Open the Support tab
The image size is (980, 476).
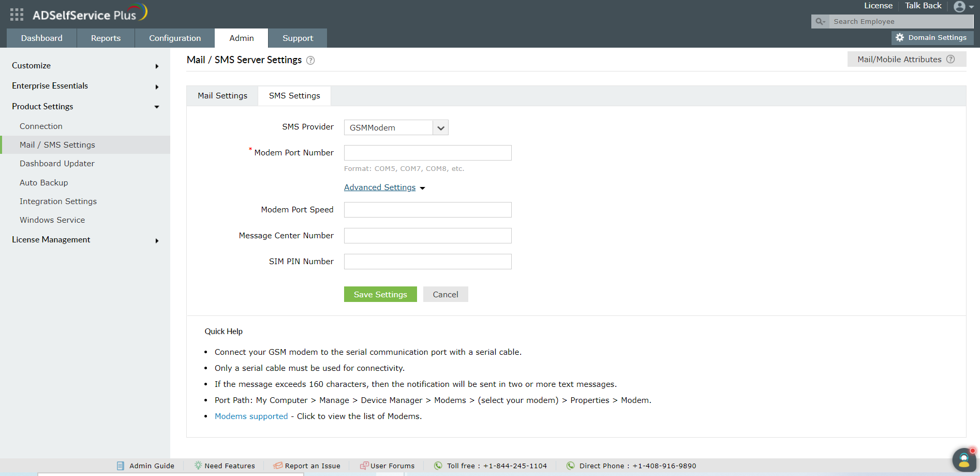(298, 38)
